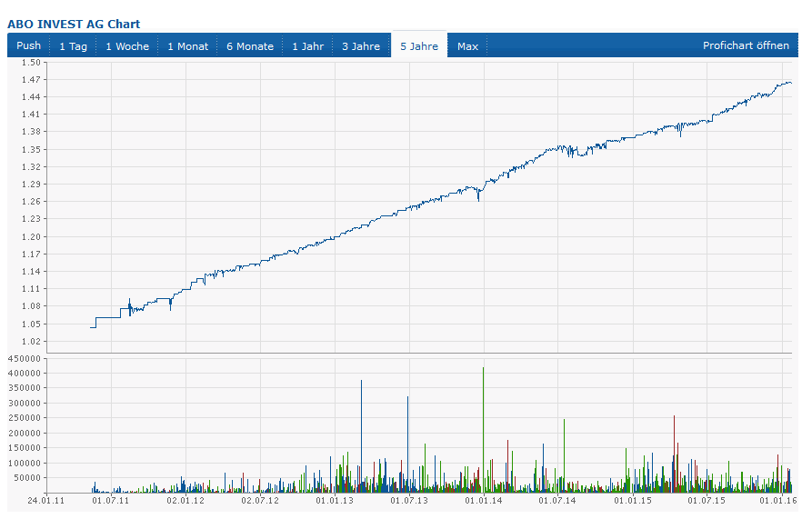
Task: Click the 1.20 price axis label
Action: coord(31,236)
